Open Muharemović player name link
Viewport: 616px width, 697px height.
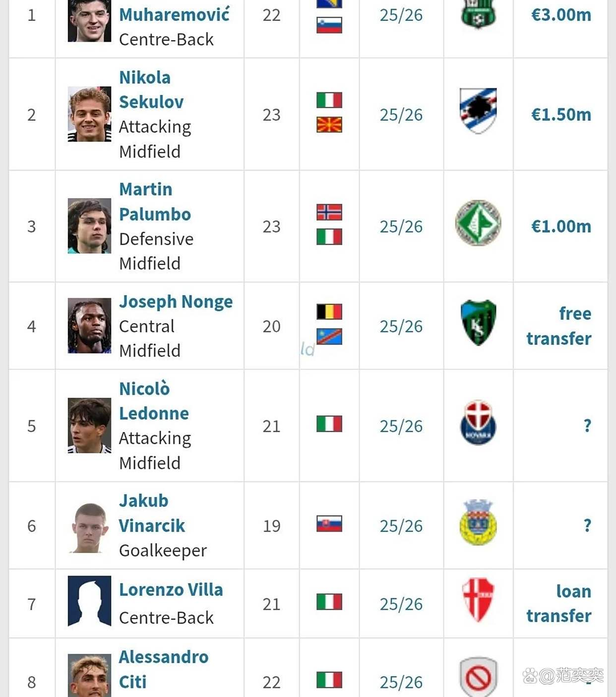coord(175,14)
